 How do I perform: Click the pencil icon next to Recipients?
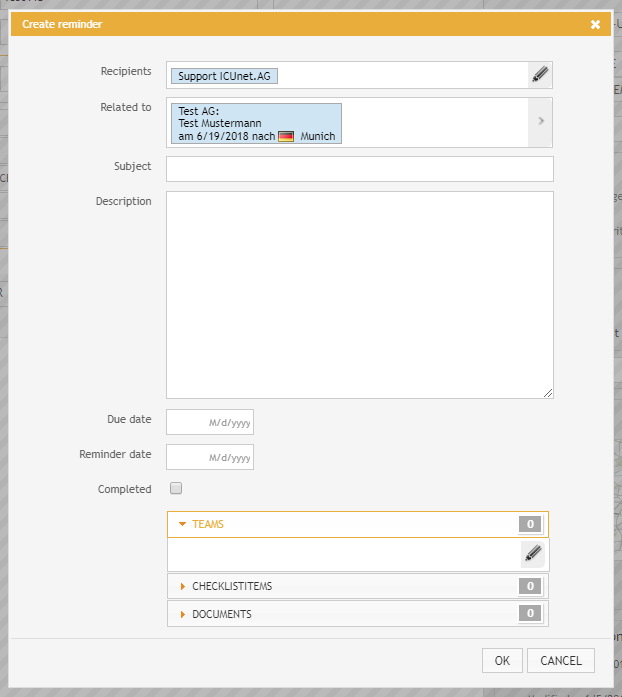click(540, 74)
